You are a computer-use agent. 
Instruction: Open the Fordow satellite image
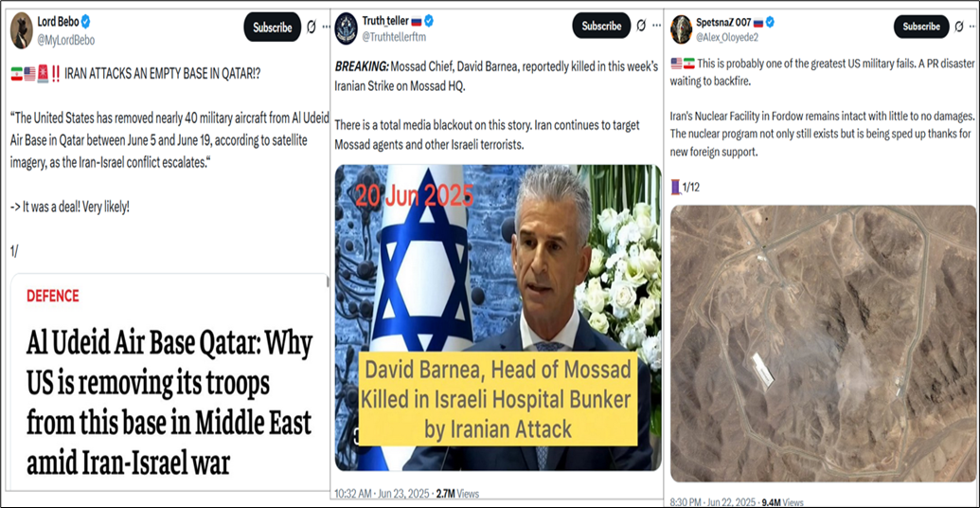pos(823,343)
